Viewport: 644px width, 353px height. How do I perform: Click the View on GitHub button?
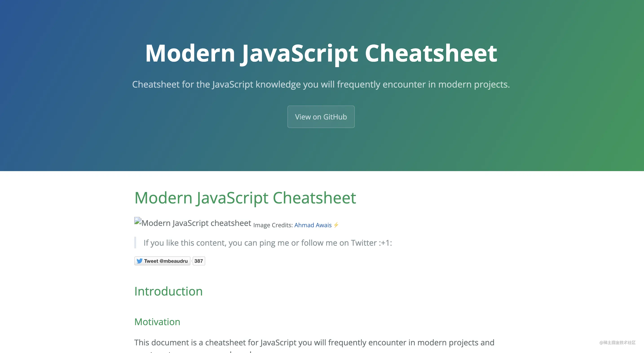(321, 117)
